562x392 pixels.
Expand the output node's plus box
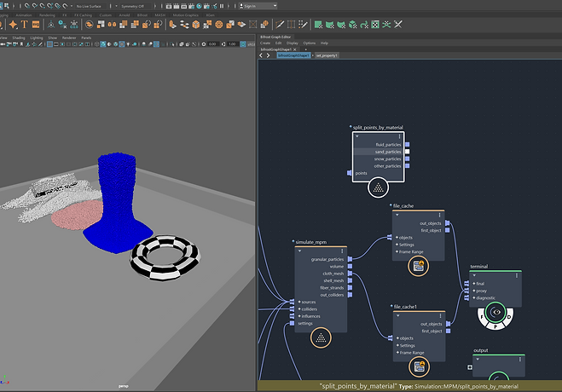pyautogui.click(x=470, y=367)
